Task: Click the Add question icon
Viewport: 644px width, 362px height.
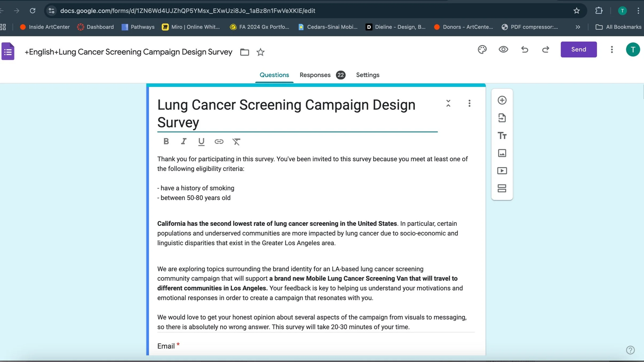Action: [x=502, y=100]
